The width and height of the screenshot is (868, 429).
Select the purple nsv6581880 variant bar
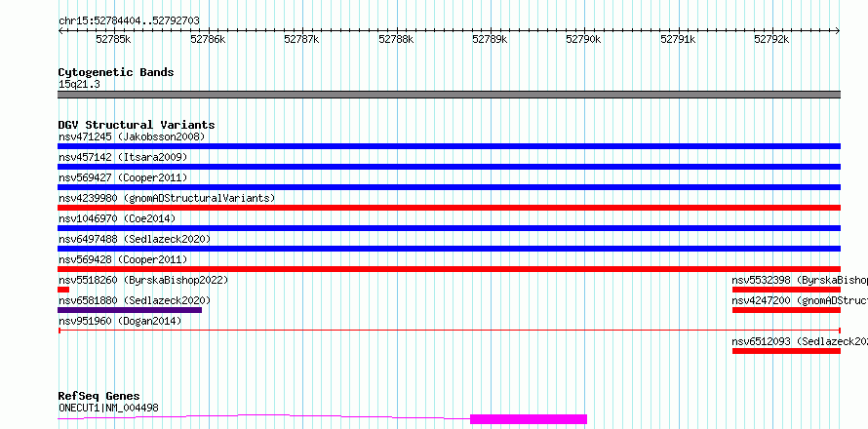(130, 310)
